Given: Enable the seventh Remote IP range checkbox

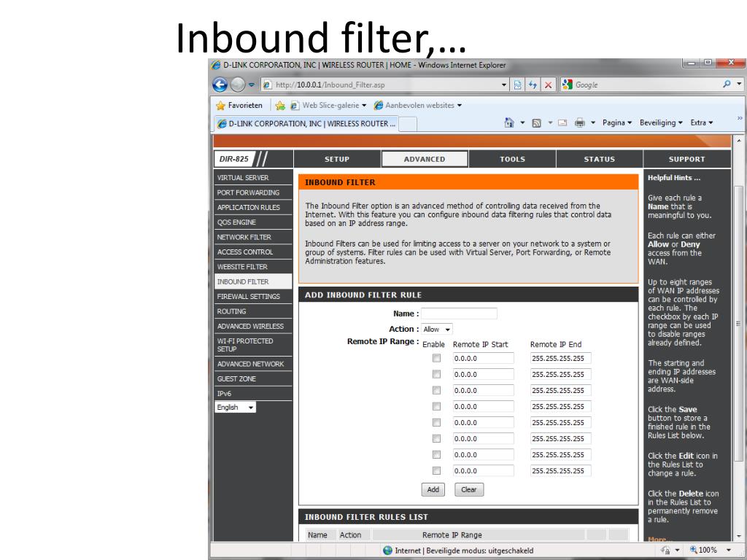Looking at the screenshot, I should pyautogui.click(x=436, y=455).
